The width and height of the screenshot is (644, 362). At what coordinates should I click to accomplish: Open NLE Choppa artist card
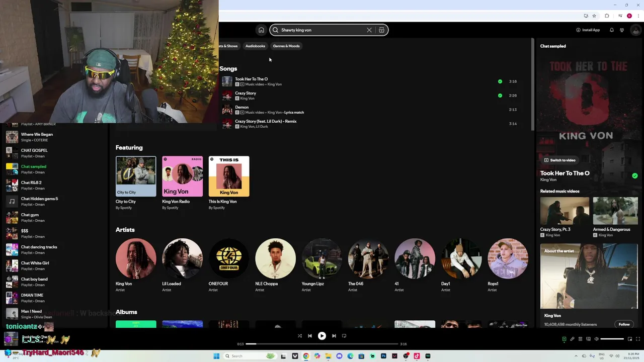point(275,265)
